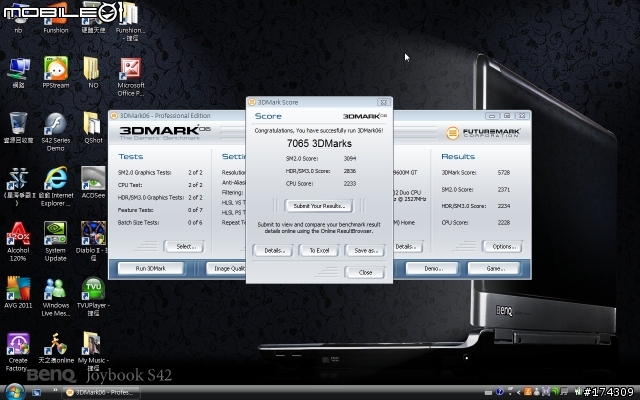Open the My Music folder shortcut
The height and width of the screenshot is (400, 640).
[x=92, y=343]
